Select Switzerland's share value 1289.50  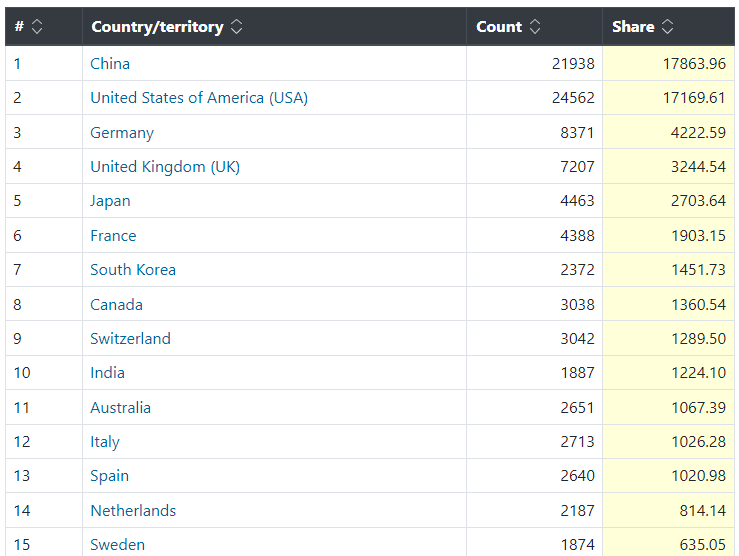[x=698, y=339]
